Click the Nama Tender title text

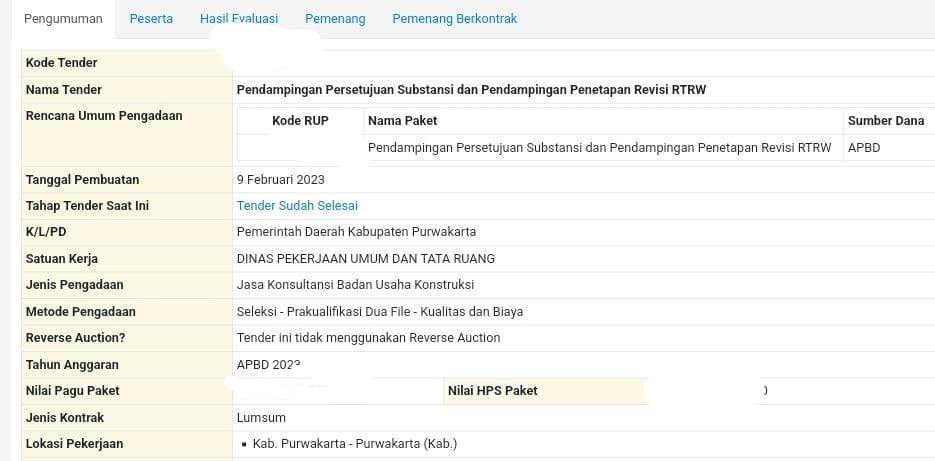click(471, 90)
